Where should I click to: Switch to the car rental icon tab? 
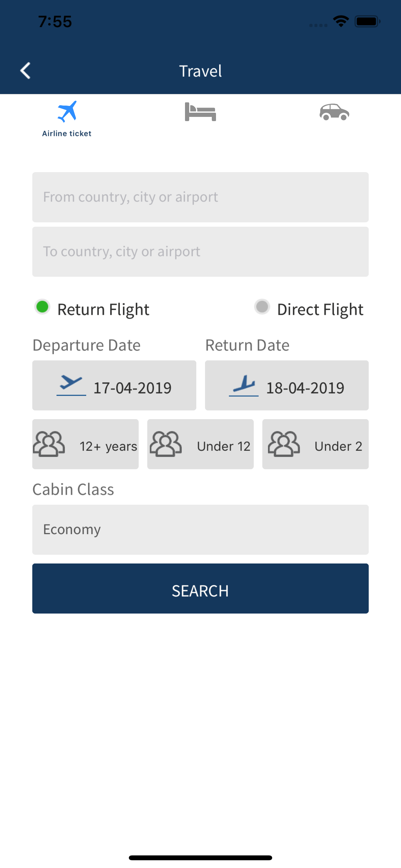point(334,112)
